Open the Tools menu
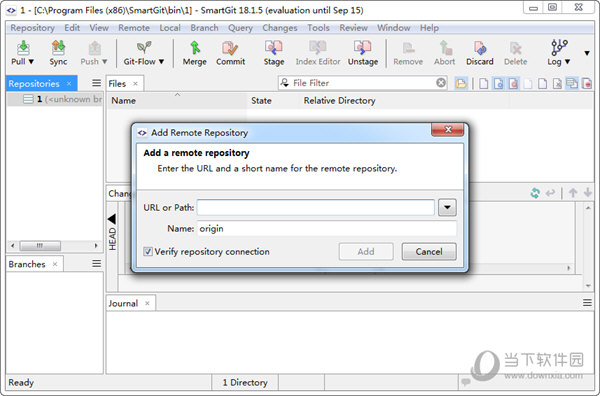Image resolution: width=600 pixels, height=396 pixels. coord(318,28)
